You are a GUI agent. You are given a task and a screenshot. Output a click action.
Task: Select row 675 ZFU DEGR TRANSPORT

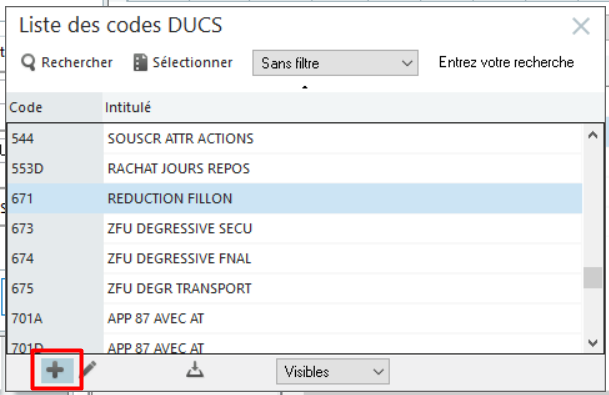point(295,289)
